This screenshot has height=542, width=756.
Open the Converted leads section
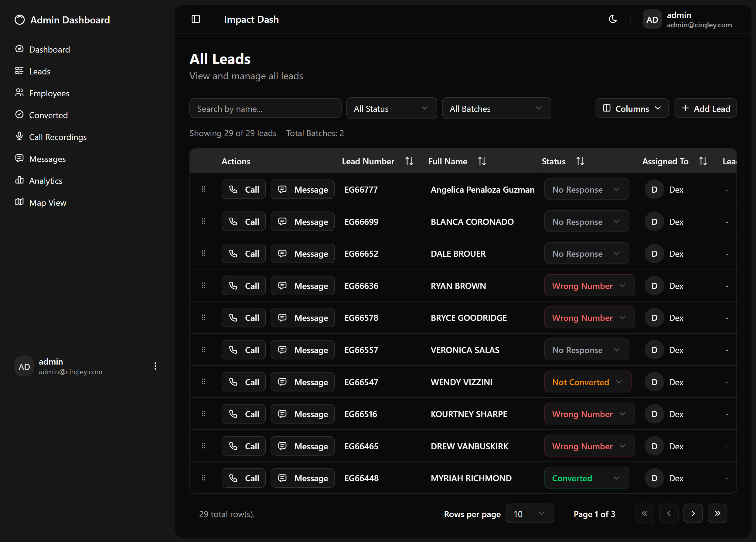tap(48, 115)
